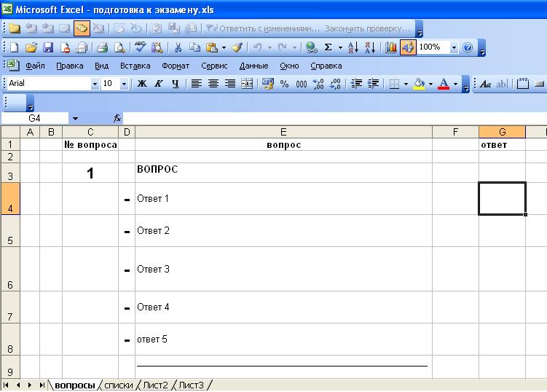This screenshot has height=392, width=547.
Task: Toggle underline formatting (Ч)
Action: [x=175, y=84]
